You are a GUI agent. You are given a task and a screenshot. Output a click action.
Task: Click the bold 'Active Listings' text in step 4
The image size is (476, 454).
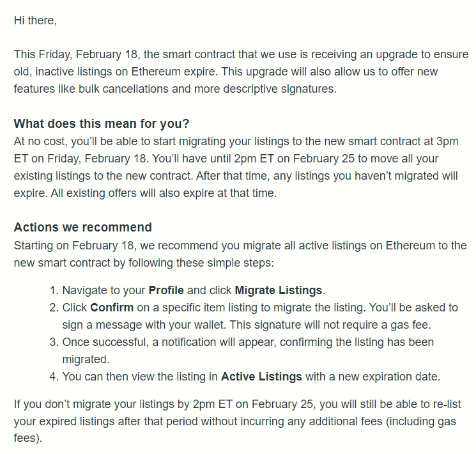coord(261,377)
